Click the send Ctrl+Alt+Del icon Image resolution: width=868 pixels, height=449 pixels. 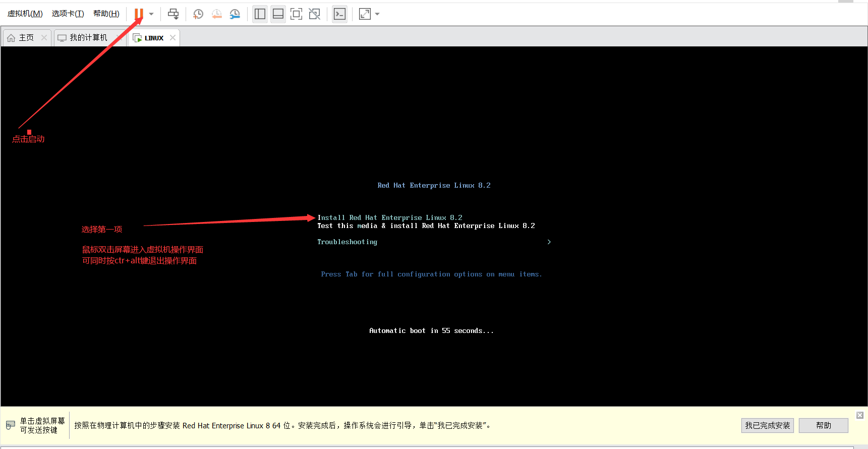173,14
